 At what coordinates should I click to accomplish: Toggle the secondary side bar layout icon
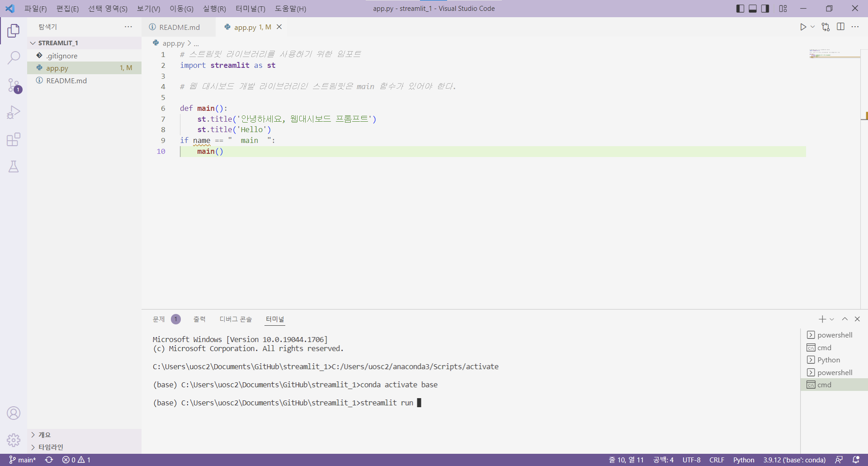(765, 9)
